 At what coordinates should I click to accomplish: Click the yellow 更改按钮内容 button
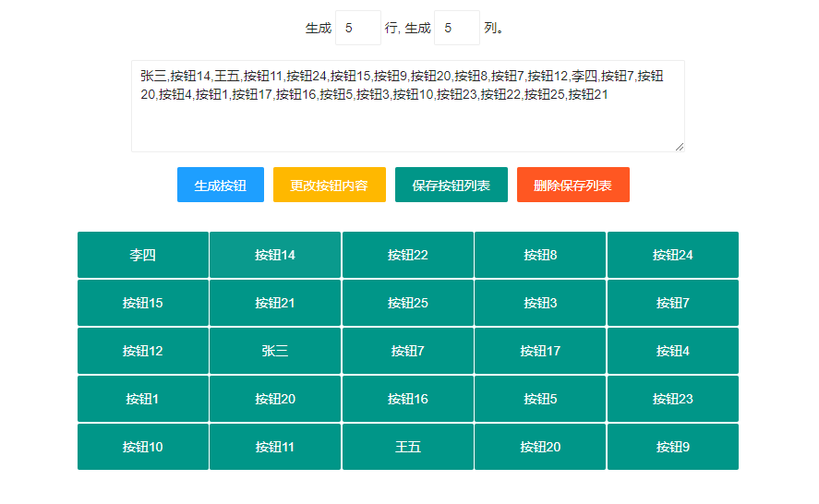(330, 185)
